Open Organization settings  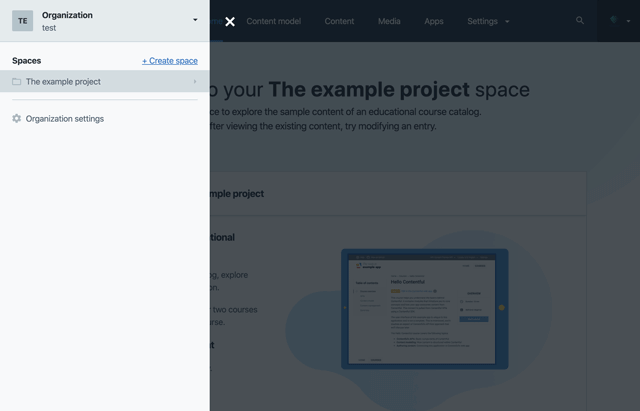[64, 119]
